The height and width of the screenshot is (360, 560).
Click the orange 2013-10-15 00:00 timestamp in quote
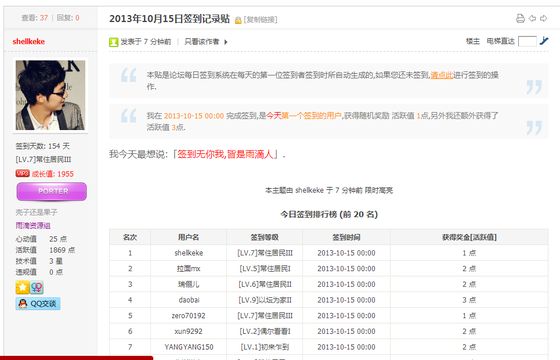point(194,116)
